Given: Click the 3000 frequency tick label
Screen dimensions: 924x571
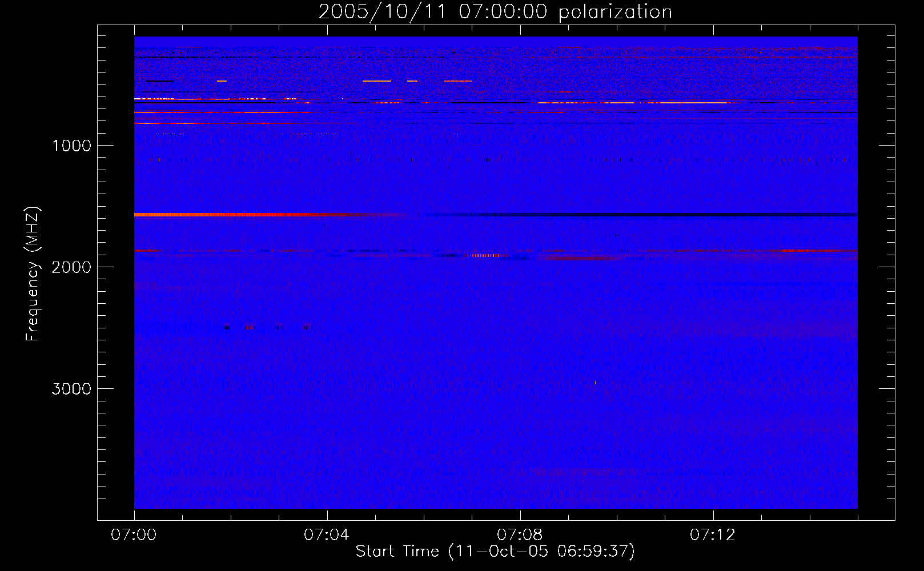Looking at the screenshot, I should click(71, 389).
